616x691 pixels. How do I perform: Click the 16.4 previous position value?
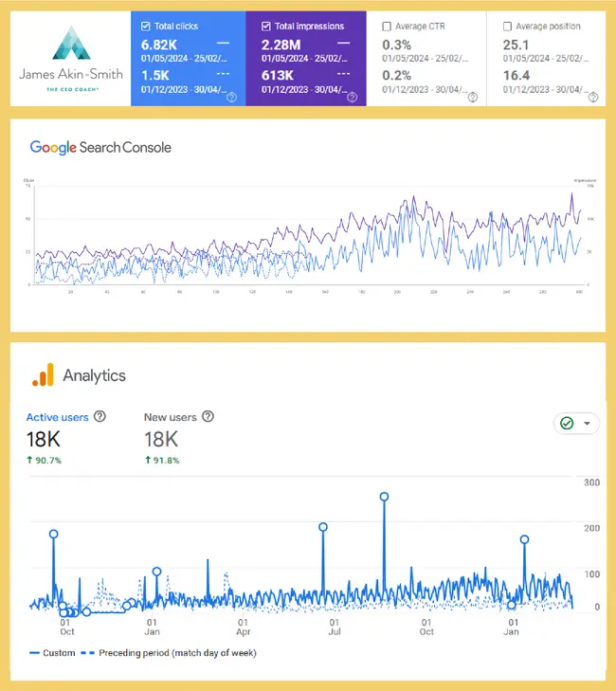[x=516, y=76]
